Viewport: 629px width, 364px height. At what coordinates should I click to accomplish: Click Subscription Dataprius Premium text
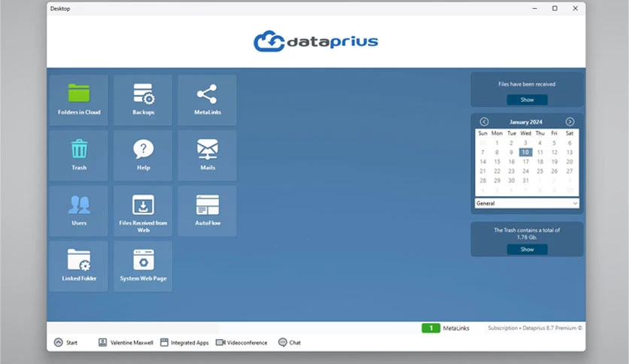click(535, 328)
